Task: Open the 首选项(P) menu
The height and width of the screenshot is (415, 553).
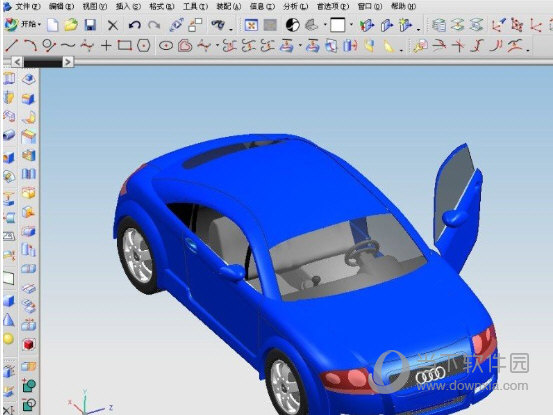Action: [x=333, y=6]
